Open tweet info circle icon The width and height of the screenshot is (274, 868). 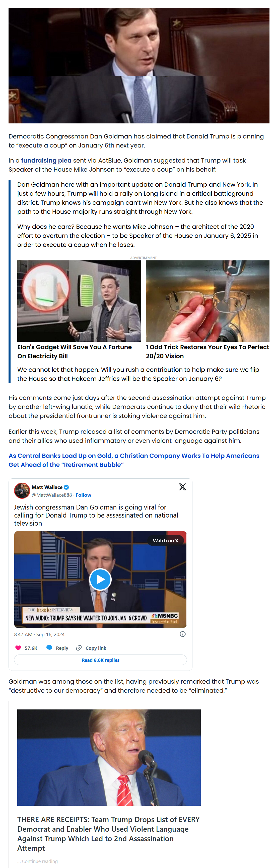click(183, 634)
